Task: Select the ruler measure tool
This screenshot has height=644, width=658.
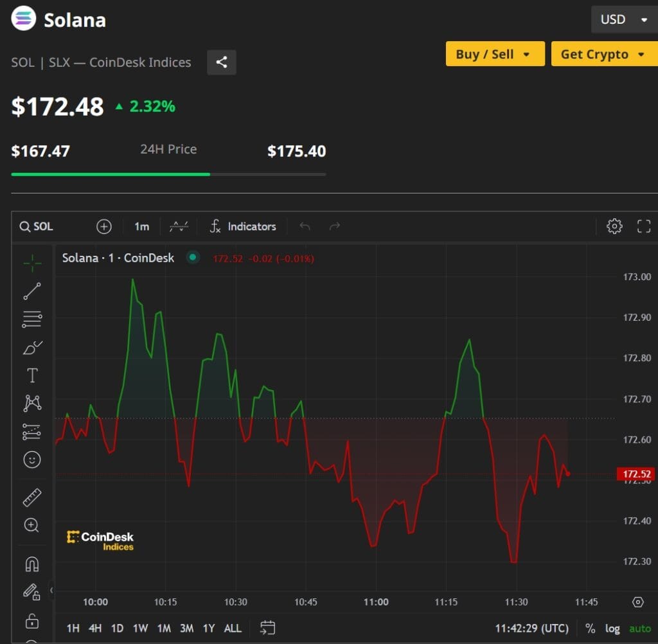Action: (32, 497)
